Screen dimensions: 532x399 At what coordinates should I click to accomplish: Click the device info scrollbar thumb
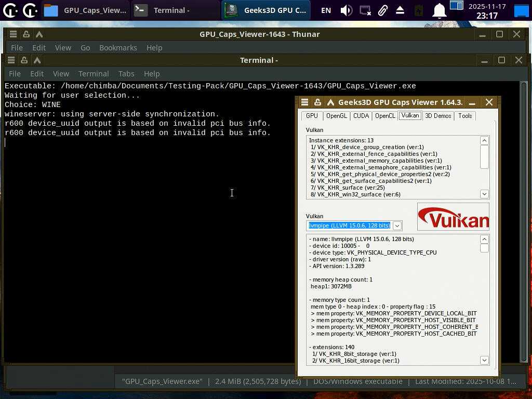pyautogui.click(x=485, y=248)
